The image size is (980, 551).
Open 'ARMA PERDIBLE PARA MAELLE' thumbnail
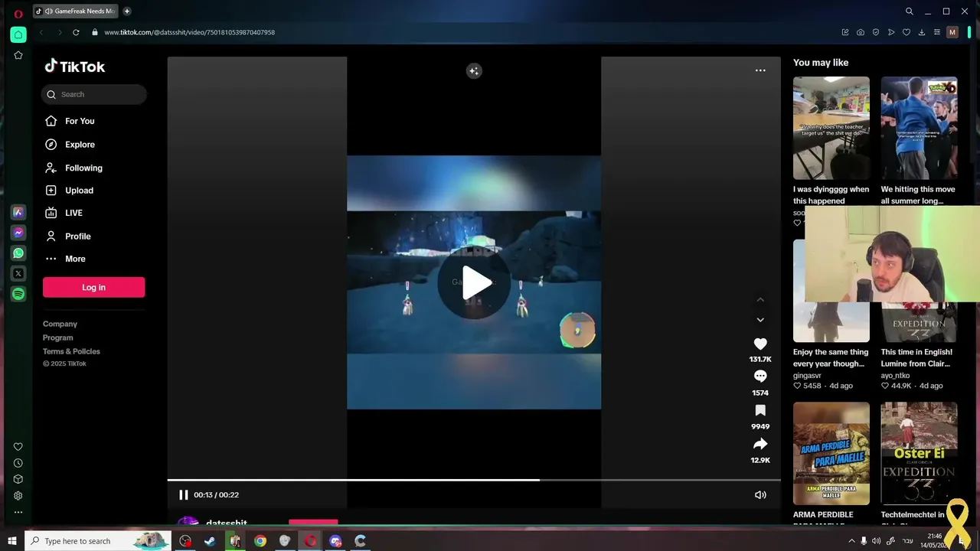[x=831, y=453]
